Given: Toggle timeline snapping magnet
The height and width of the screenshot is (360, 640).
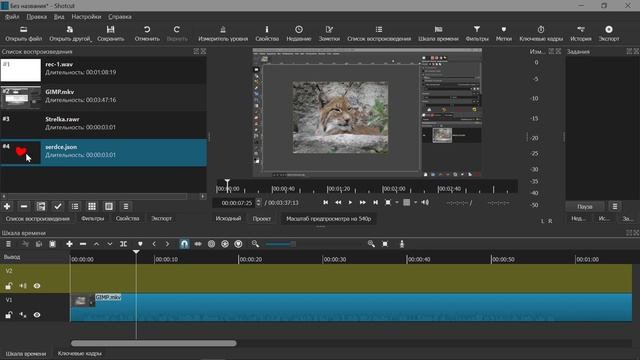Looking at the screenshot, I should tap(184, 244).
